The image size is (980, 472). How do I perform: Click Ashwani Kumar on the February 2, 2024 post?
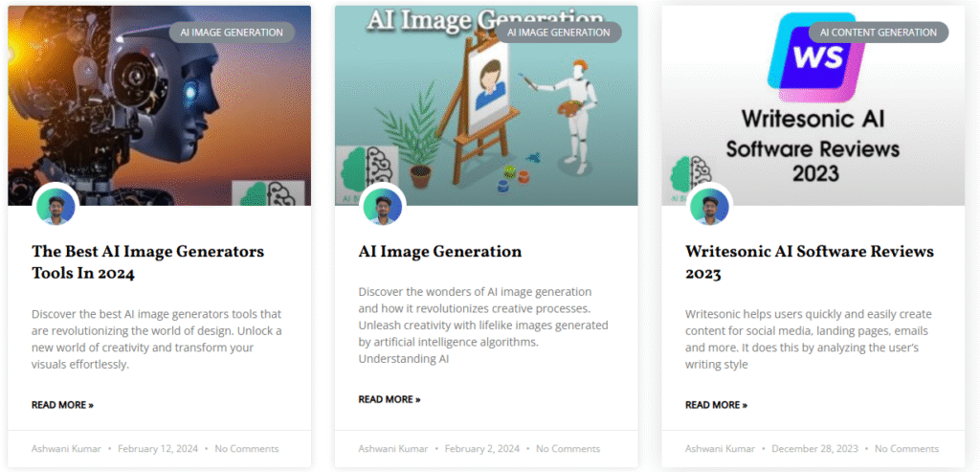[x=391, y=449]
